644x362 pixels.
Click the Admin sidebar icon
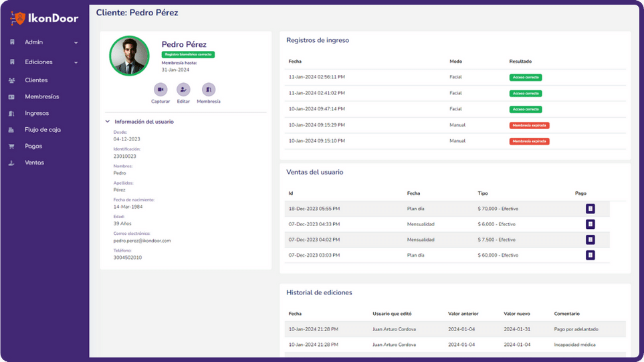click(12, 42)
